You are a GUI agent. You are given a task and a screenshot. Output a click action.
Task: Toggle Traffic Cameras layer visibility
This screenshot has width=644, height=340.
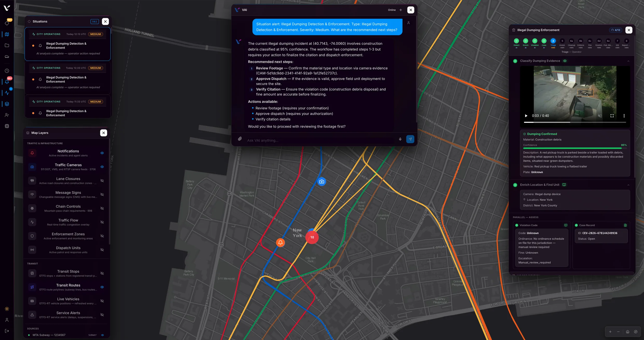tap(102, 167)
